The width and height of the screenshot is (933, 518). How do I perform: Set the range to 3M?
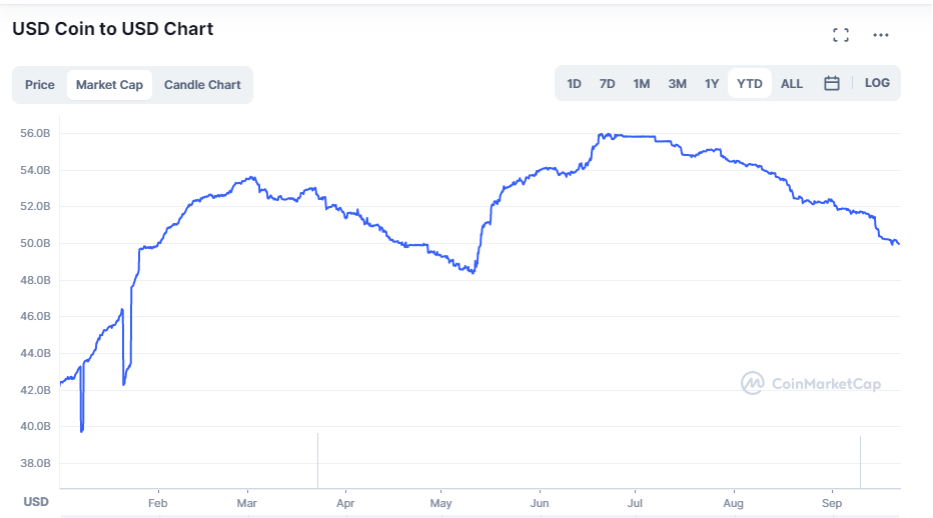tap(677, 84)
